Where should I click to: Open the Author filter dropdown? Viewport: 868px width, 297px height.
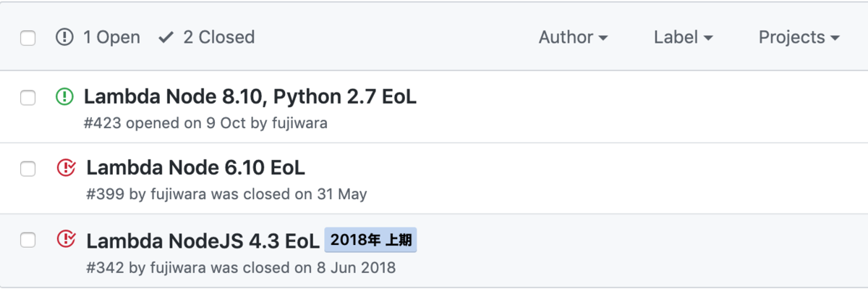click(573, 37)
